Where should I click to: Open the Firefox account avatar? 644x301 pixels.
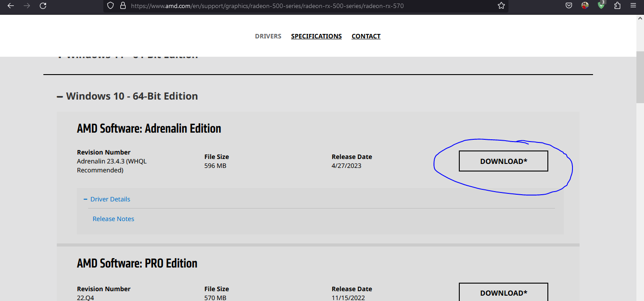[x=585, y=6]
